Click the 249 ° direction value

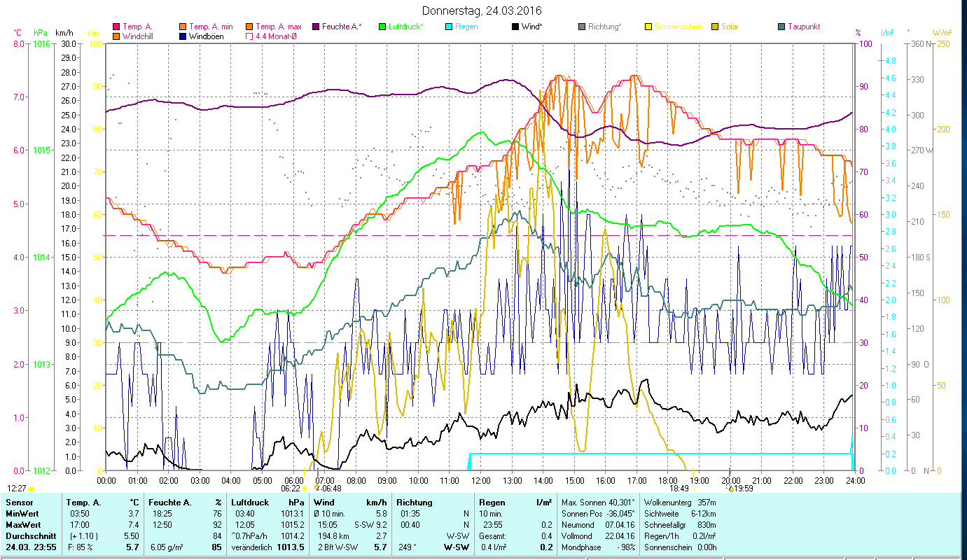(x=406, y=547)
